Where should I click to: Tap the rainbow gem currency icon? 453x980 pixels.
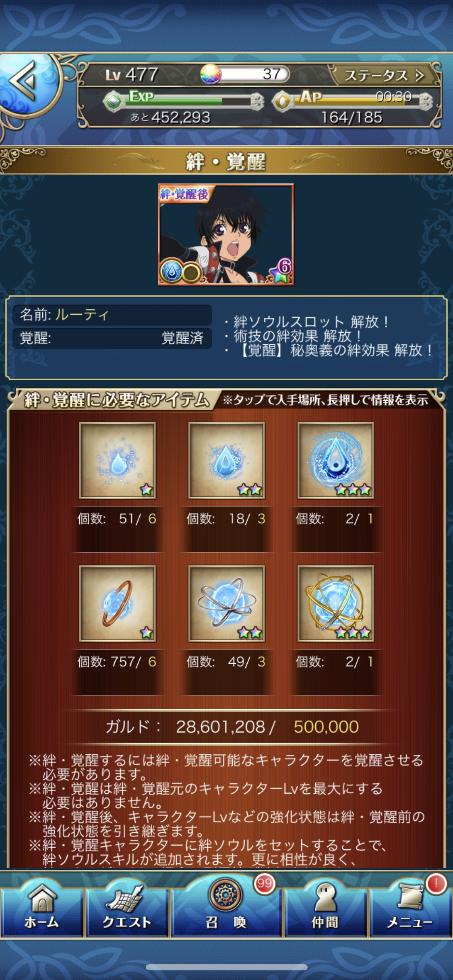(211, 74)
